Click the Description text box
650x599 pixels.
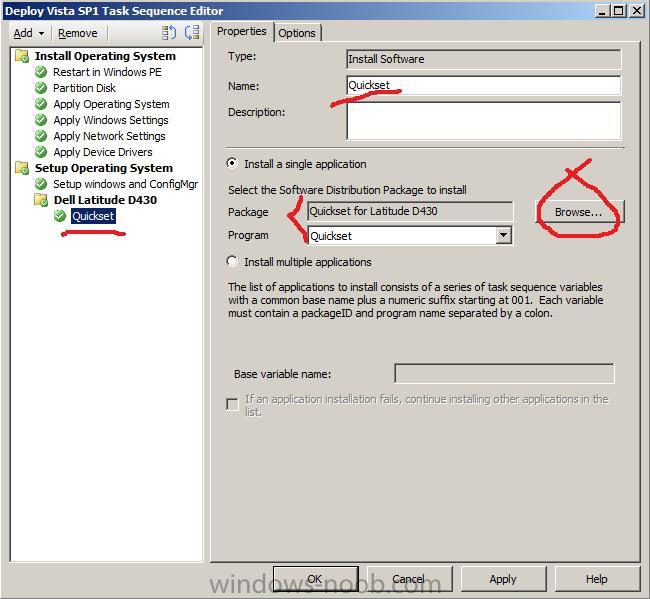click(x=484, y=121)
